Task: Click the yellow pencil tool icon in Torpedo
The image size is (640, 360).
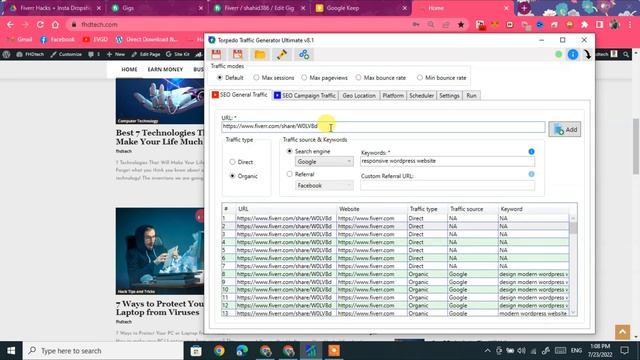Action: point(282,54)
